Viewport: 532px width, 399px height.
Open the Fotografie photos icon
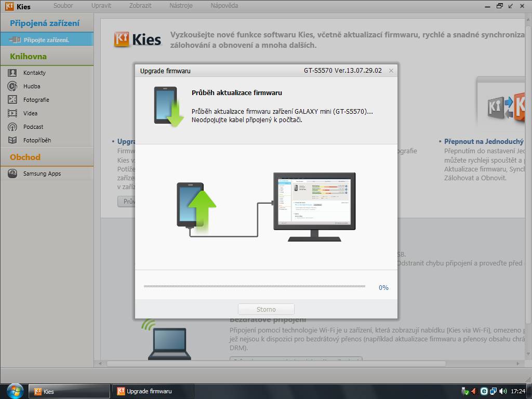coord(12,100)
